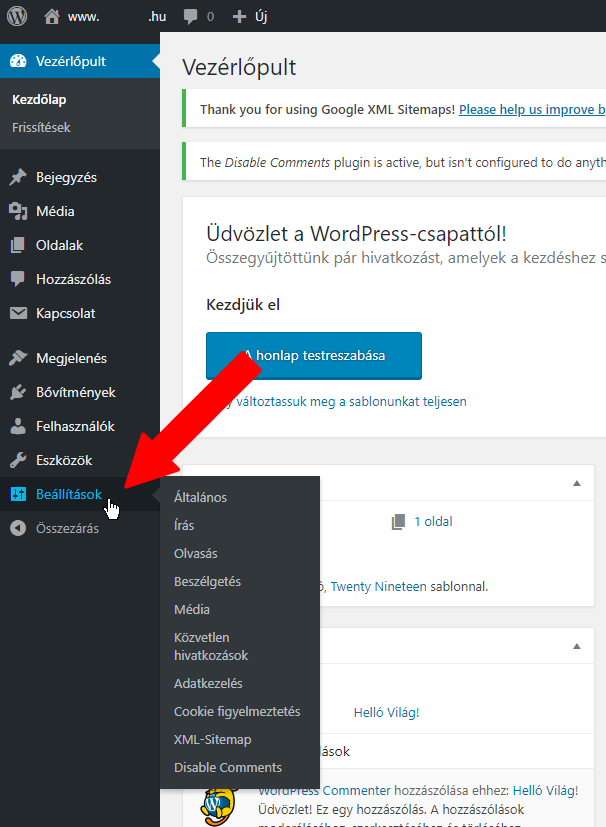The width and height of the screenshot is (606, 827).
Task: Open the Eszközök menu label
Action: click(x=64, y=460)
